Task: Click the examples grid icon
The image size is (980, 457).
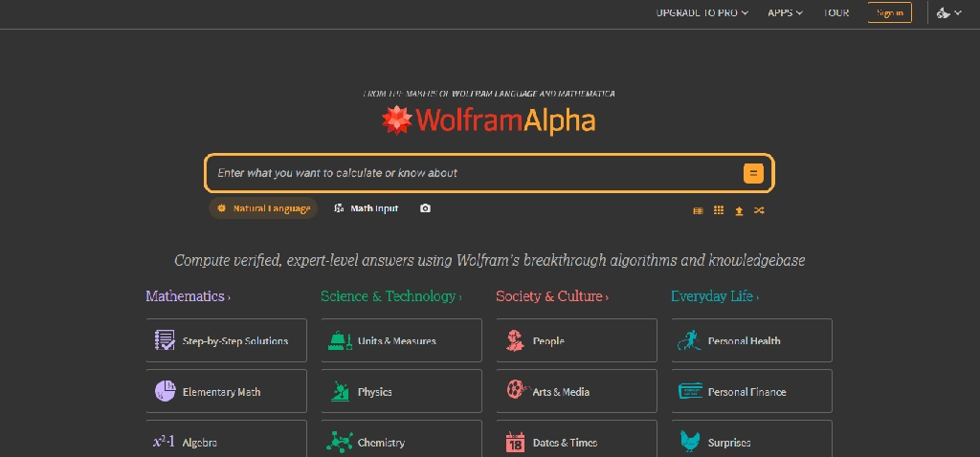Action: coord(719,210)
